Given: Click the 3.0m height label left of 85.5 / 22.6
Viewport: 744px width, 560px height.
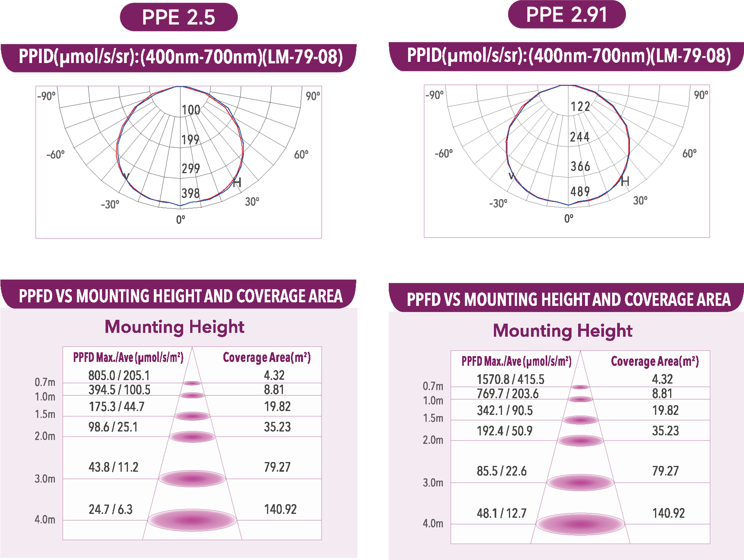Looking at the screenshot, I should [433, 483].
